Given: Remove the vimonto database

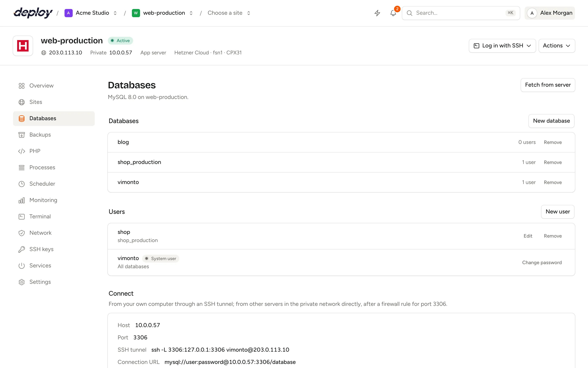Looking at the screenshot, I should [x=552, y=183].
